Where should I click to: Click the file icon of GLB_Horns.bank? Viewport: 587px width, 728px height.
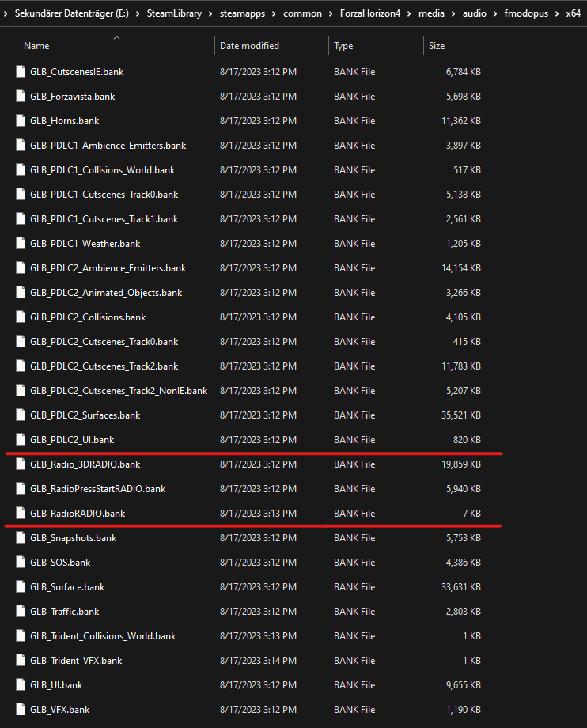21,121
